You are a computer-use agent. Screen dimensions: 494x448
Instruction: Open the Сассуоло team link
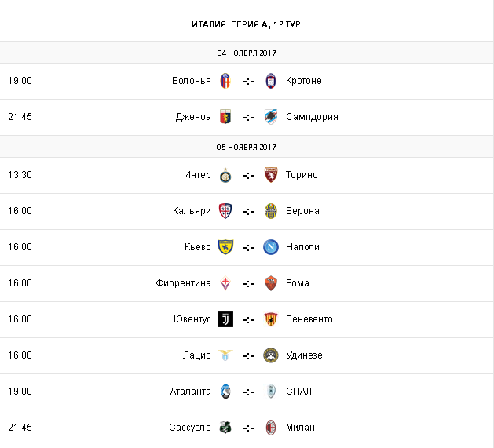(189, 428)
